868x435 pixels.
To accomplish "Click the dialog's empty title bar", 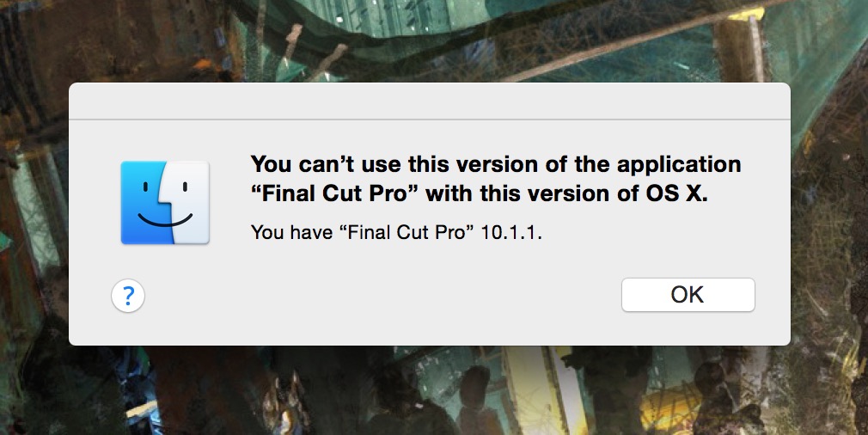I will (430, 101).
